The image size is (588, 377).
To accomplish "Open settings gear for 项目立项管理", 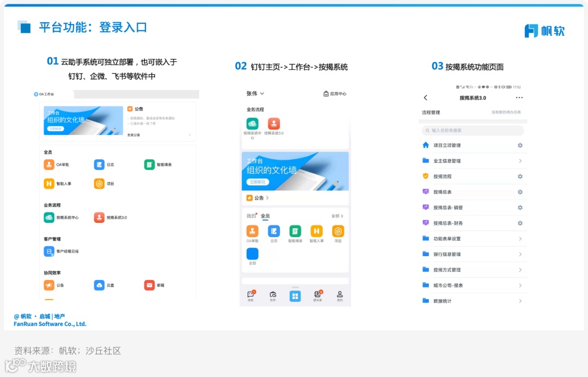I will tap(520, 145).
